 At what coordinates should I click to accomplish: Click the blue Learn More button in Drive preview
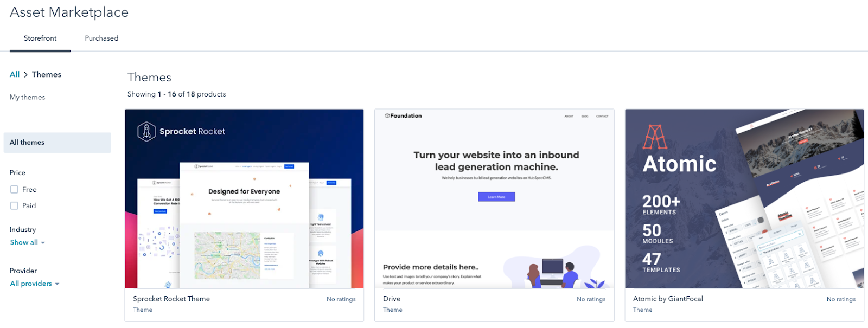(x=496, y=197)
